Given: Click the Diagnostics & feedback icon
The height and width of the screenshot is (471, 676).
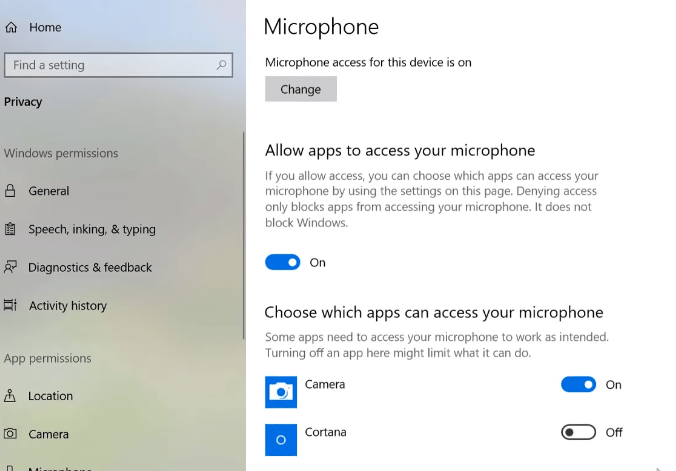Looking at the screenshot, I should tap(10, 267).
